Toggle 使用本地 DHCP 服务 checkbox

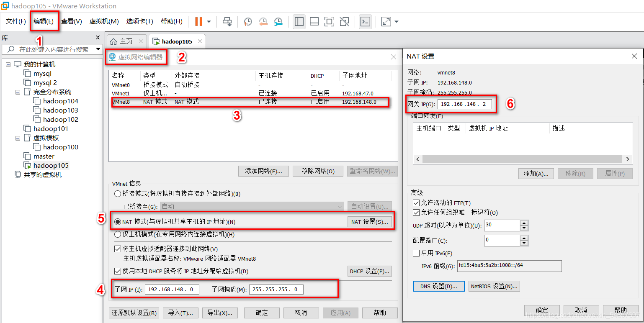pos(118,271)
